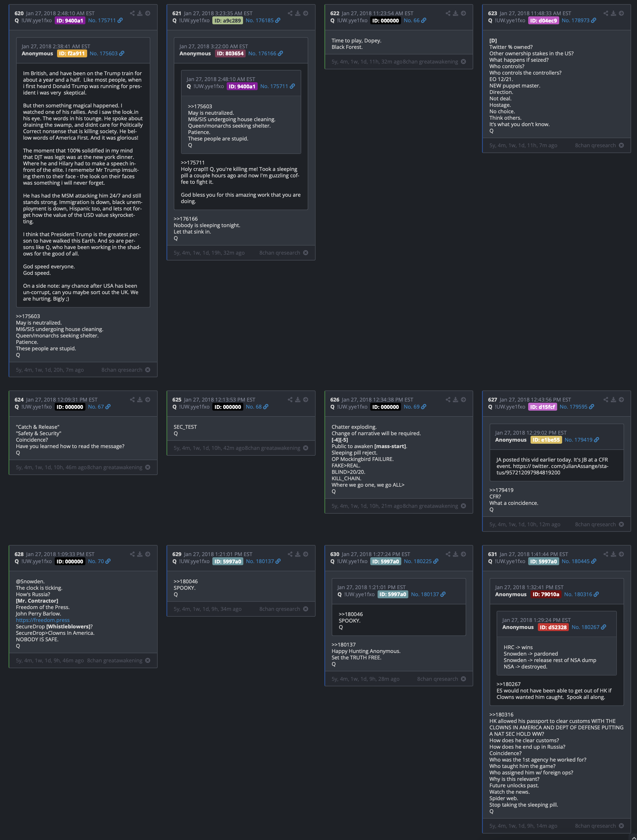Visit the https://freedom.press link
The height and width of the screenshot is (840, 637).
(42, 620)
